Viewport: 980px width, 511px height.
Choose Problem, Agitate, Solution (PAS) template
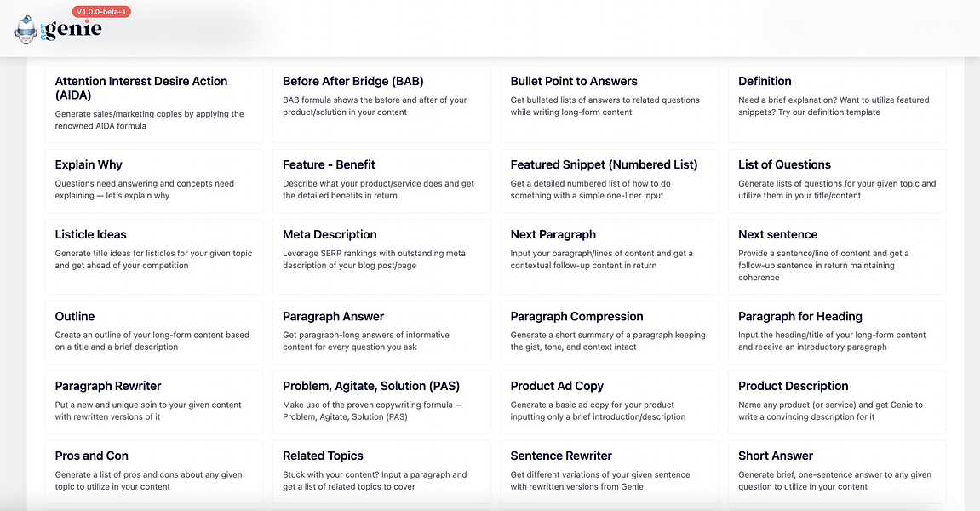381,402
